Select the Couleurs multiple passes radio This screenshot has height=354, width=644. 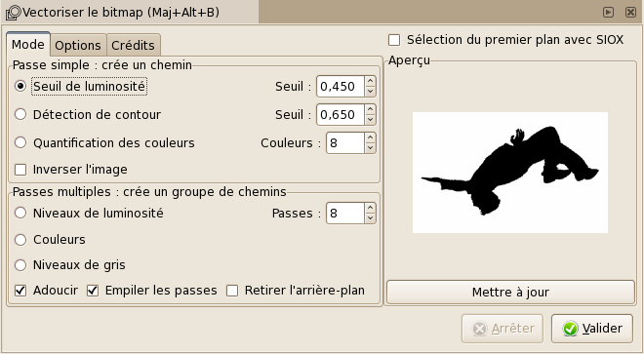pos(20,240)
